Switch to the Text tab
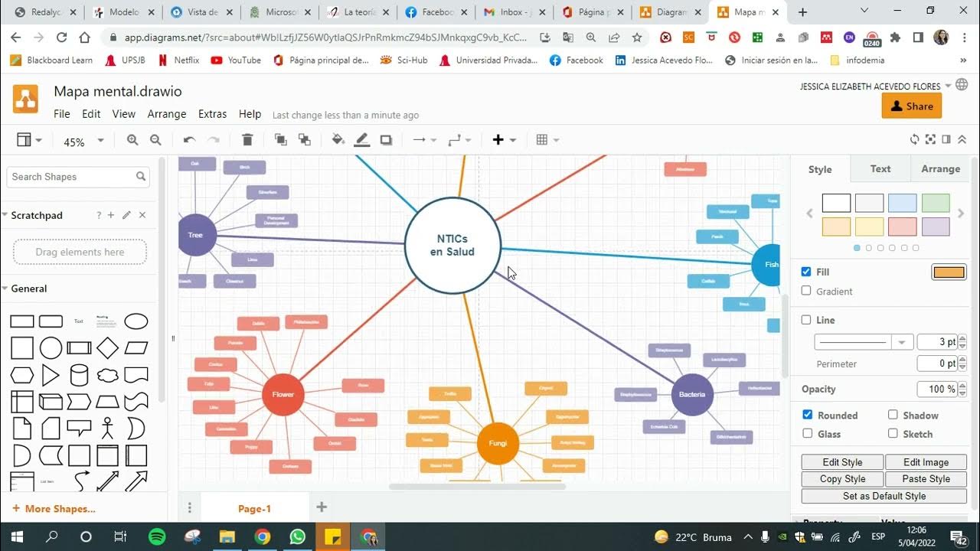The width and height of the screenshot is (980, 551). (x=880, y=169)
